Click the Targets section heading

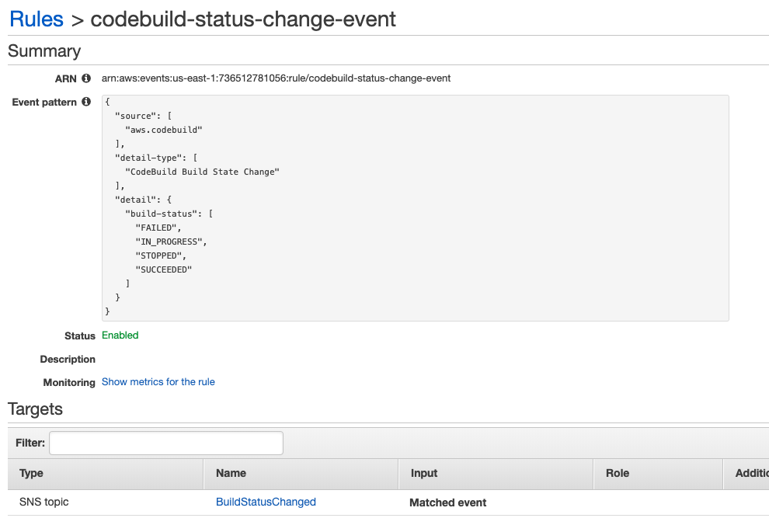pos(35,409)
